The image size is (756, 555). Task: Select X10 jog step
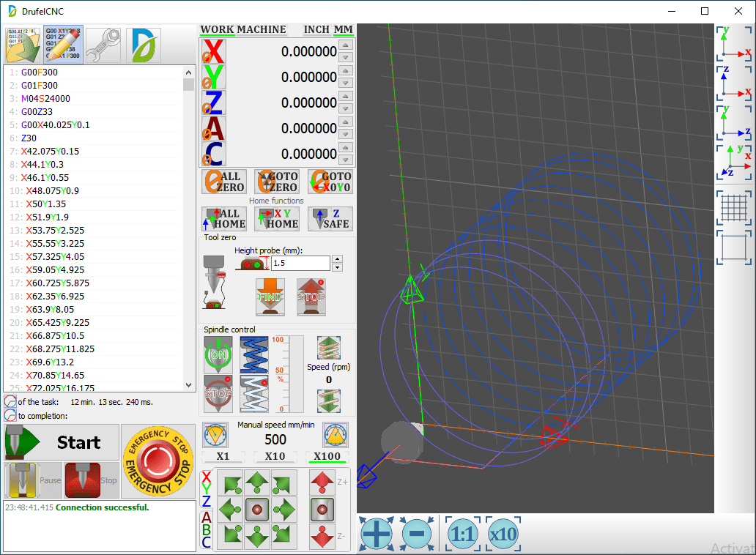click(275, 456)
